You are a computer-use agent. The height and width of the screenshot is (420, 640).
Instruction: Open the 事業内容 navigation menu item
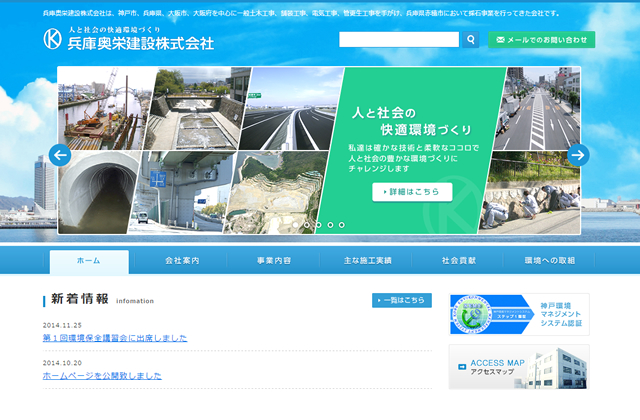(273, 261)
